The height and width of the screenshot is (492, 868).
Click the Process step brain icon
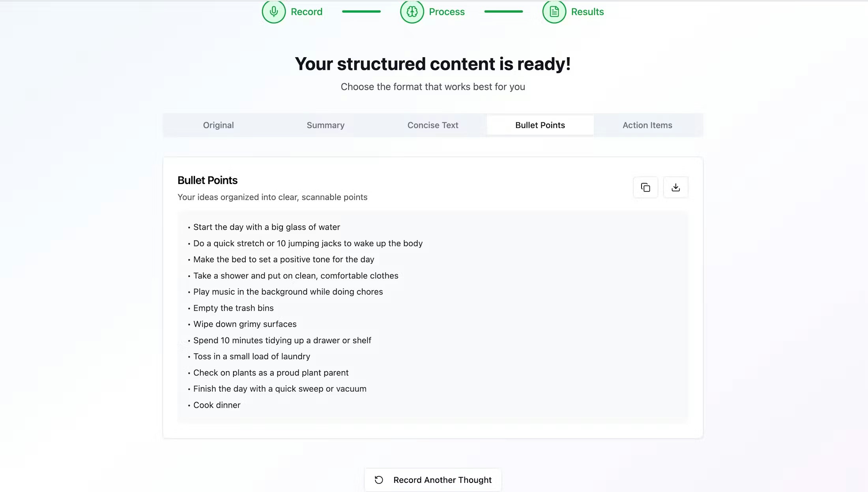pos(412,12)
